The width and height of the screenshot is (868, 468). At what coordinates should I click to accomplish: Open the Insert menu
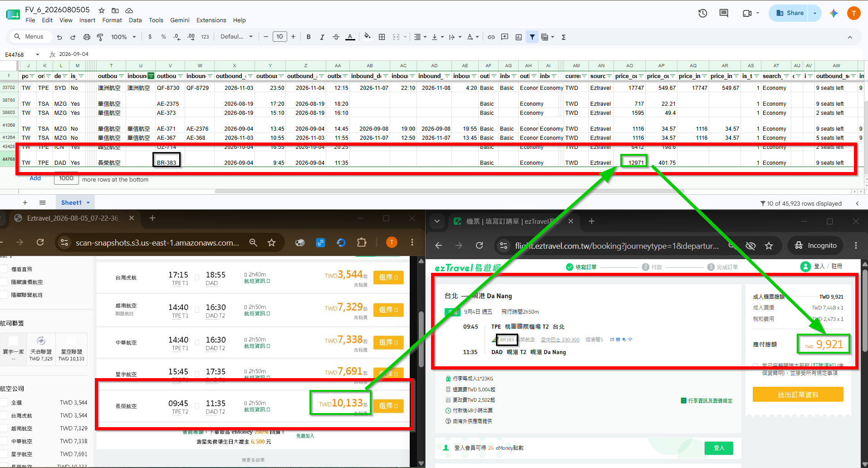pos(87,20)
